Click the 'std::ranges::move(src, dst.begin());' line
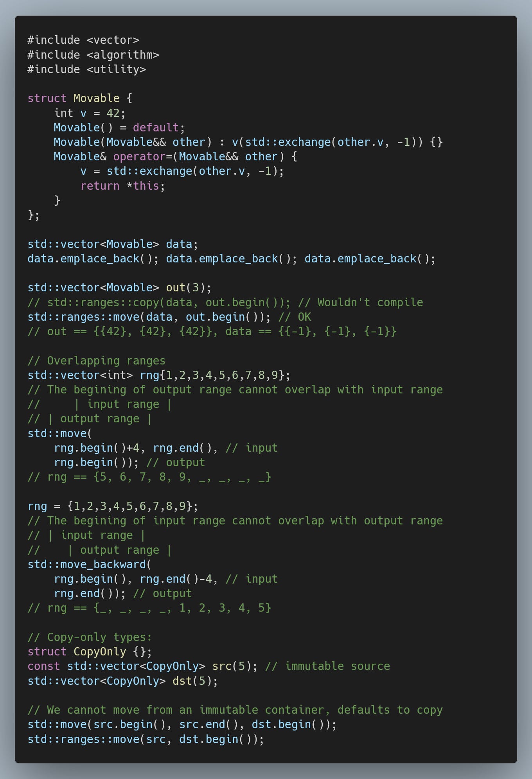The height and width of the screenshot is (779, 532). tap(146, 739)
